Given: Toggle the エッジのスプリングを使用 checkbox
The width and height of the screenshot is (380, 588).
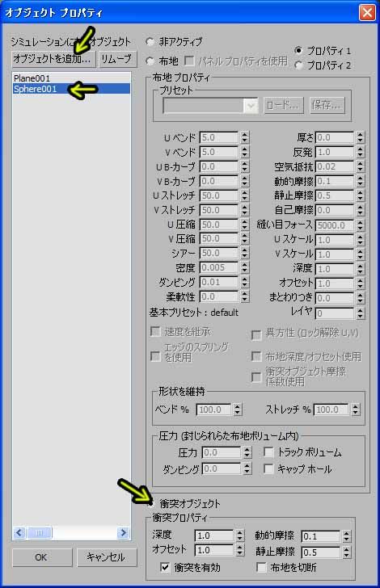Looking at the screenshot, I should [x=155, y=356].
